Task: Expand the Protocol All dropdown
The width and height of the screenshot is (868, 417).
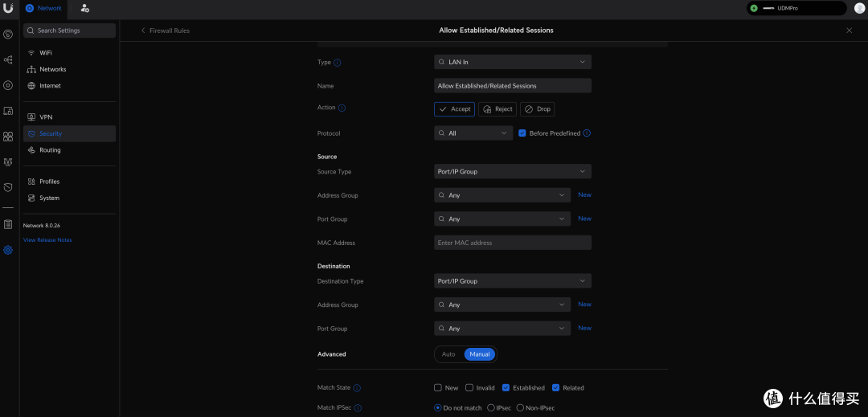Action: [x=473, y=133]
